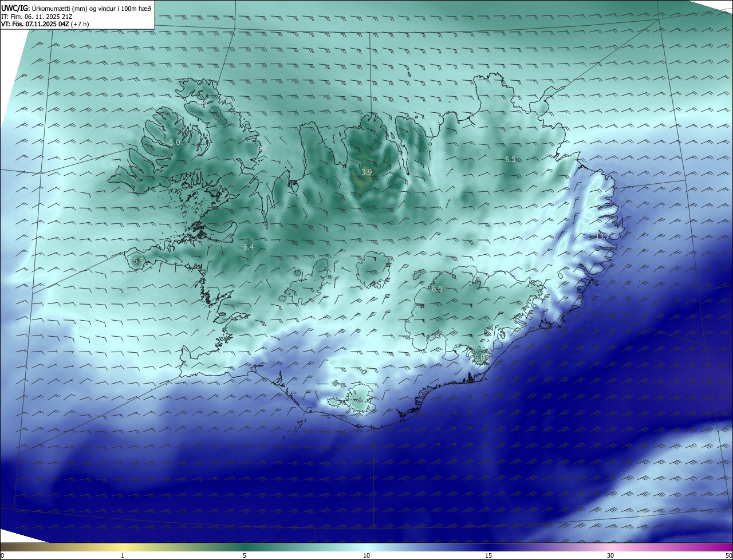Click the color bar label '1'
The height and width of the screenshot is (560, 733).
point(123,555)
